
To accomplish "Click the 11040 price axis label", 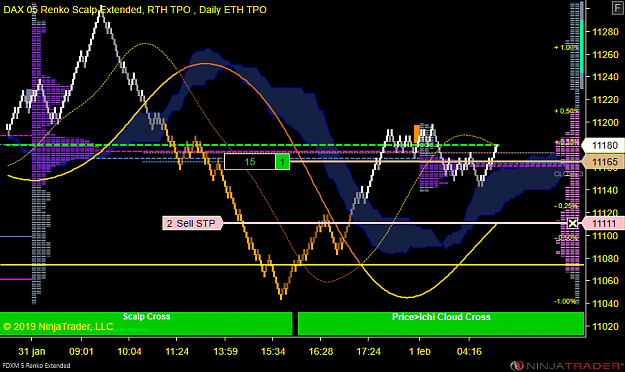I will tap(605, 303).
